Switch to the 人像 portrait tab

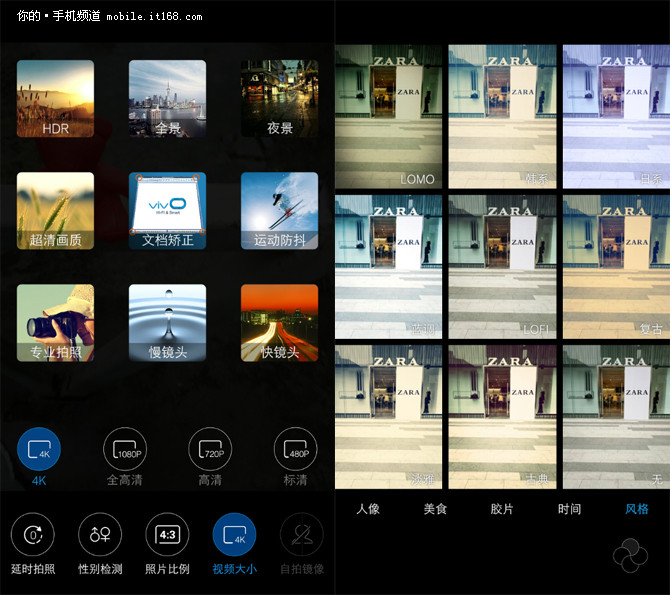368,509
